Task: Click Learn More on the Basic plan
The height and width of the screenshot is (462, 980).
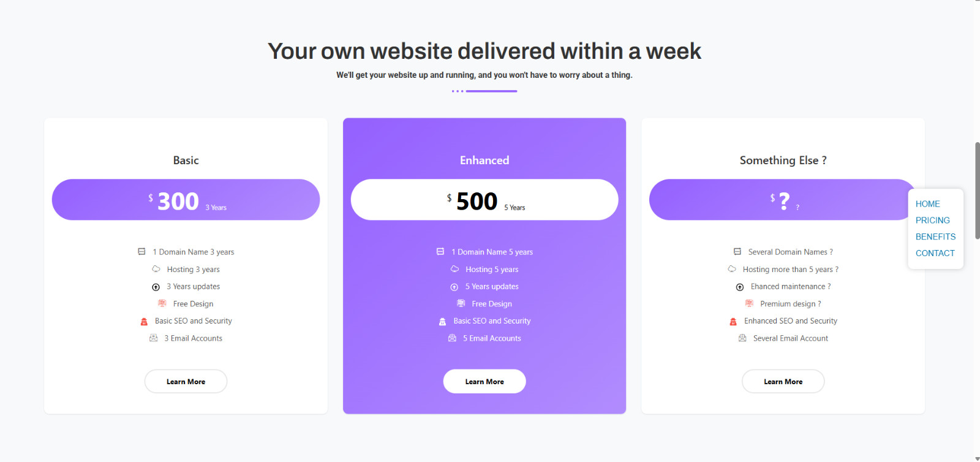Action: pos(186,381)
